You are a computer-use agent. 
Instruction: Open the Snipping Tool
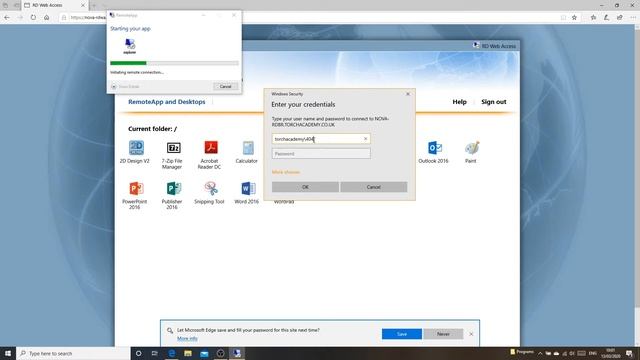pos(210,193)
